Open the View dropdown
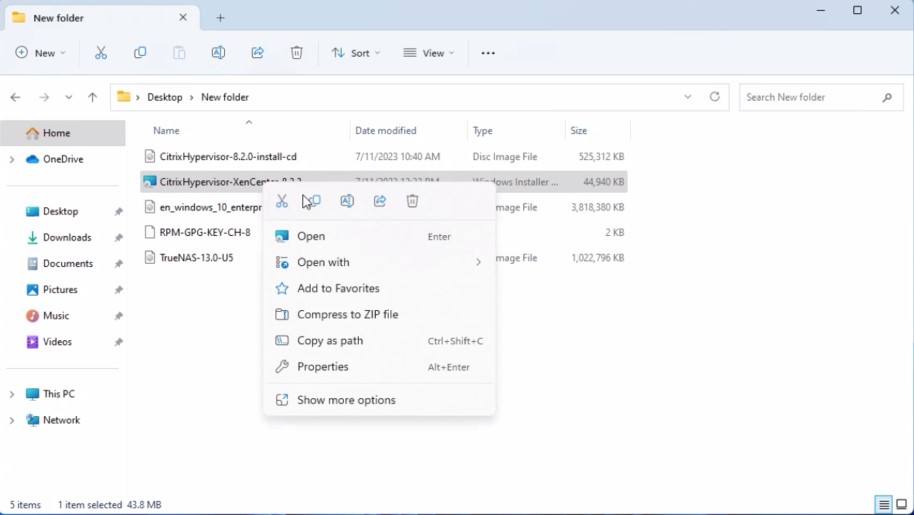 [x=428, y=53]
